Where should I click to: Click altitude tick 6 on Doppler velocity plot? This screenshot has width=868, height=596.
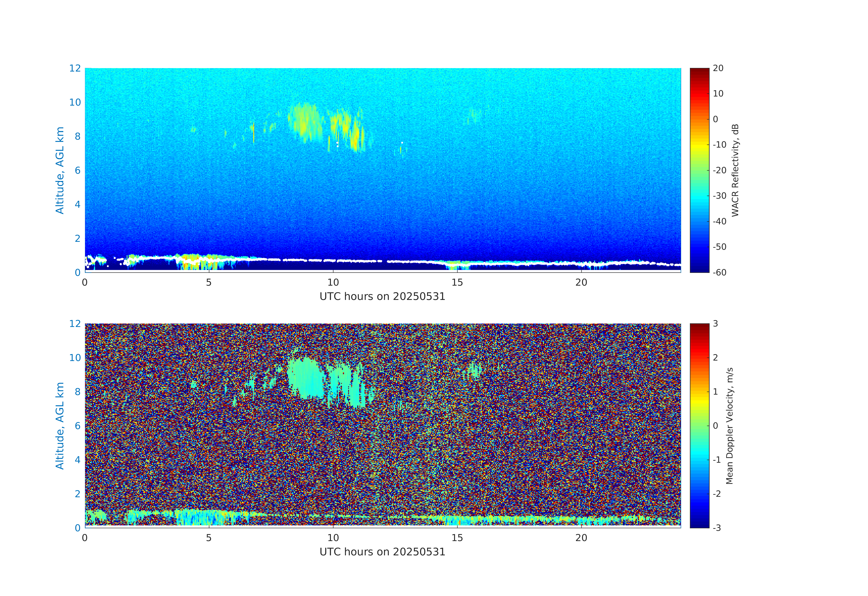point(78,426)
